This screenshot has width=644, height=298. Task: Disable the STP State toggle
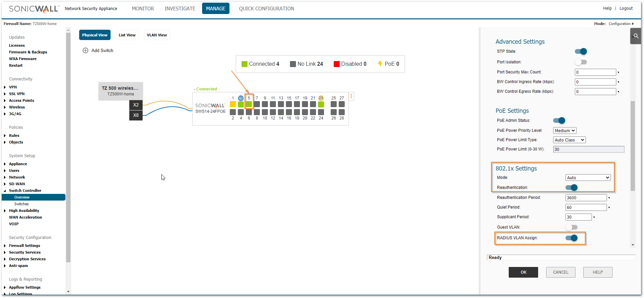(x=581, y=51)
